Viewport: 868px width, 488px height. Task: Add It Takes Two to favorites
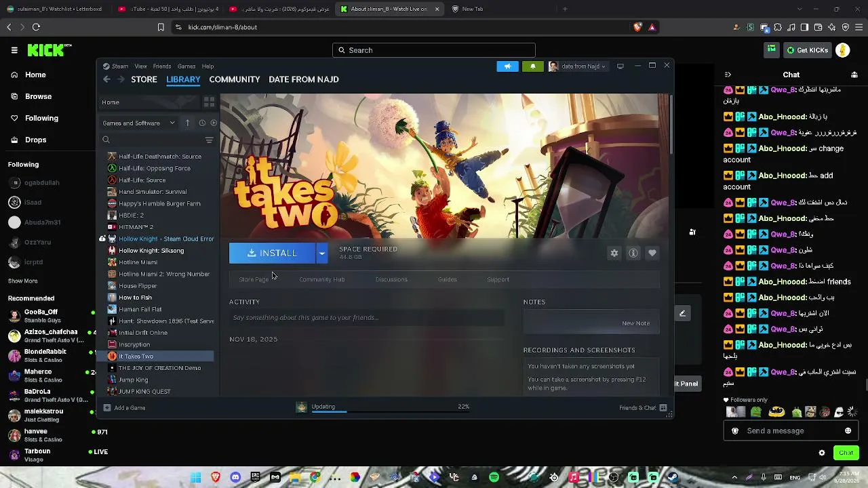pyautogui.click(x=652, y=253)
